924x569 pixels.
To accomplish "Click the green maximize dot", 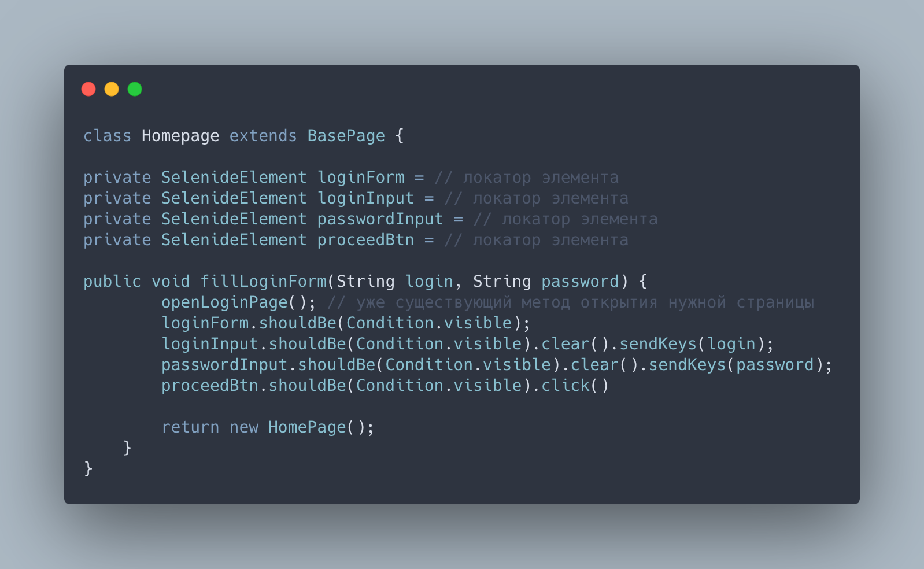I will [135, 89].
